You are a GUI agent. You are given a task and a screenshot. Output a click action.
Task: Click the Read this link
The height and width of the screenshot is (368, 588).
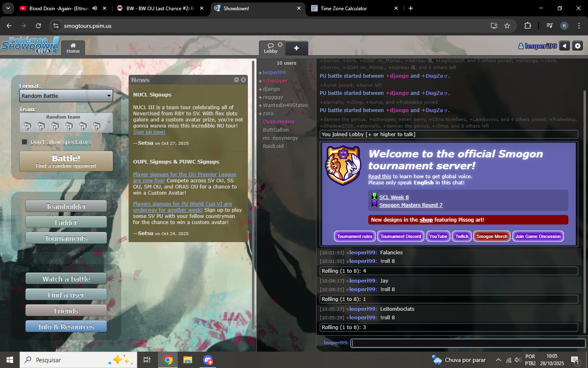(x=380, y=177)
